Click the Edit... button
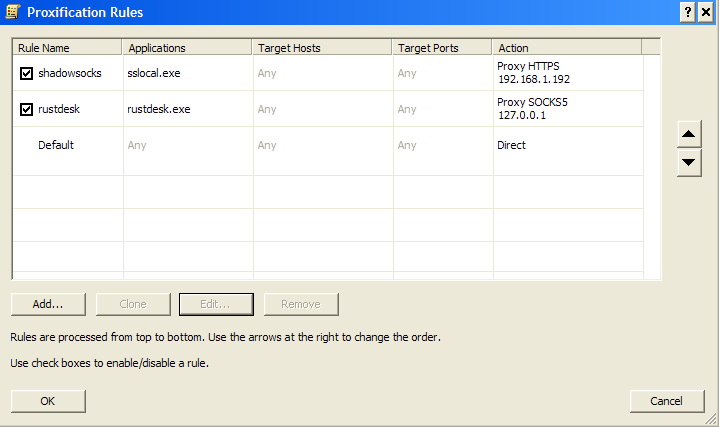 [x=216, y=304]
